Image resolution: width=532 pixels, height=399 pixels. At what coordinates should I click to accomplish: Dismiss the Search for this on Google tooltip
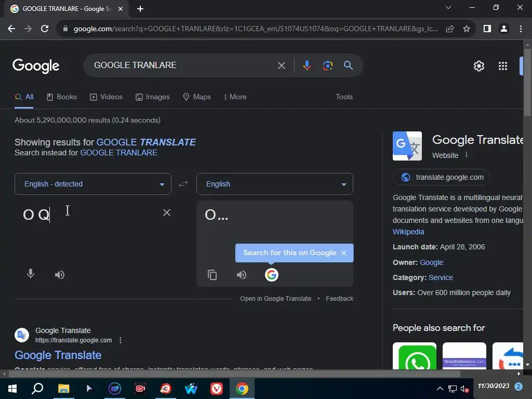pos(344,253)
